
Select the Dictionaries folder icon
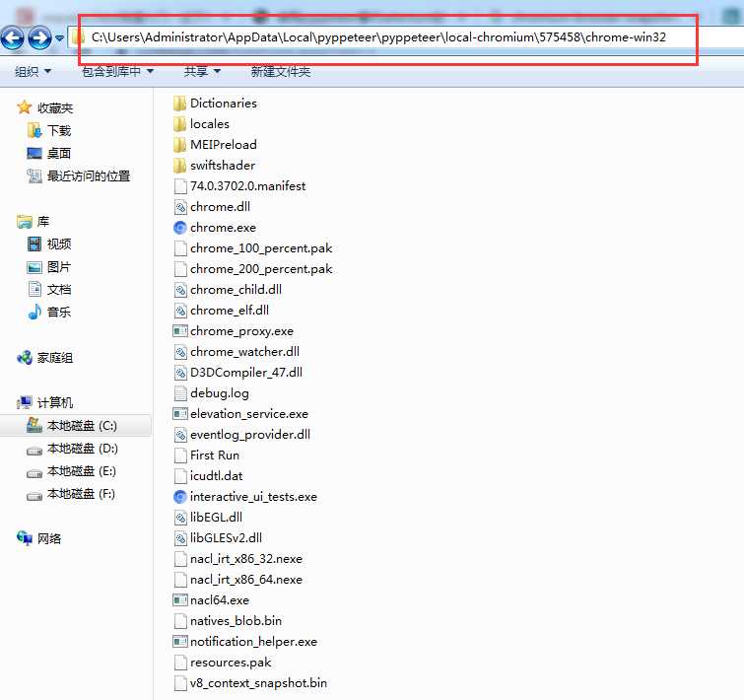pyautogui.click(x=179, y=104)
